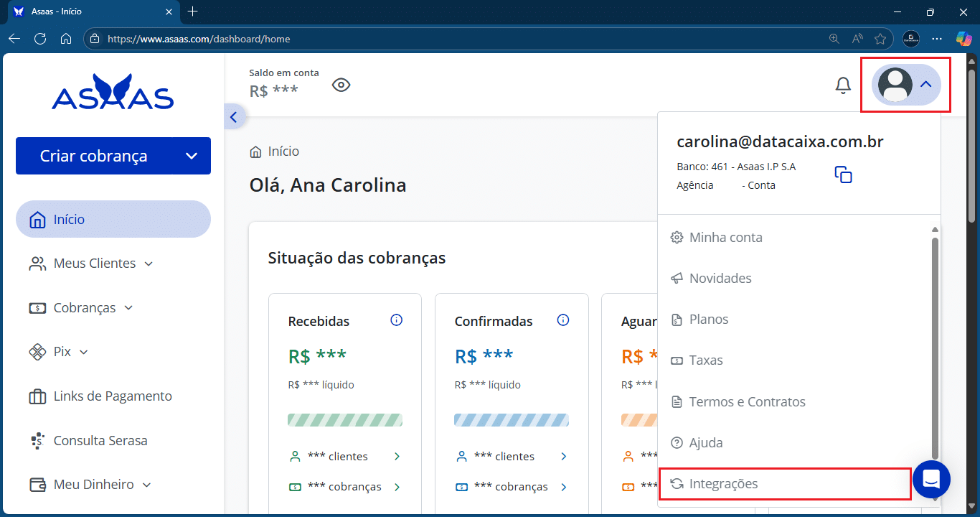The height and width of the screenshot is (517, 980).
Task: Click the Asaas logo
Action: pyautogui.click(x=113, y=92)
